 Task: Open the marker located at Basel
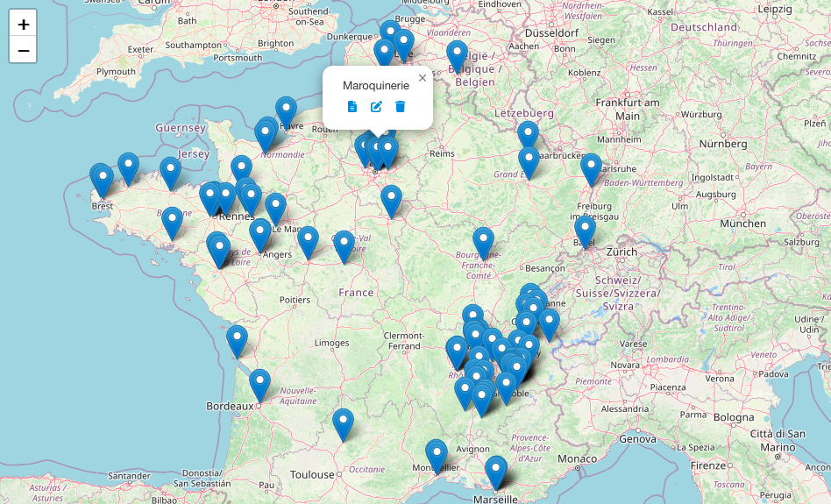pyautogui.click(x=585, y=231)
